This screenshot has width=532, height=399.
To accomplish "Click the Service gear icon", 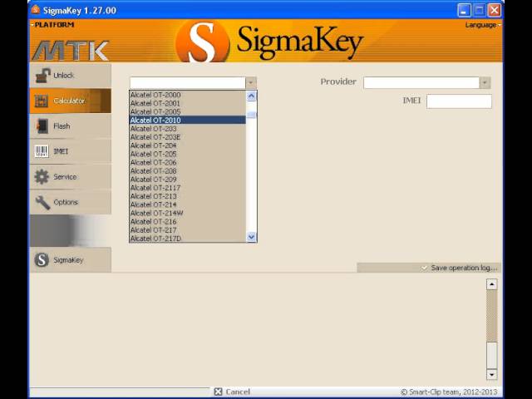I will click(x=42, y=177).
